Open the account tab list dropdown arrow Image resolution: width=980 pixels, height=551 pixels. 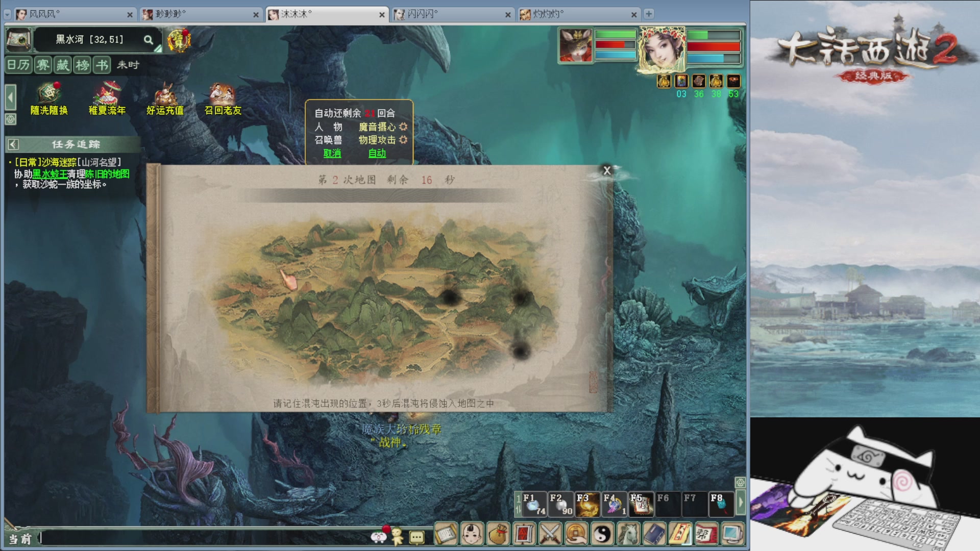pos(7,14)
